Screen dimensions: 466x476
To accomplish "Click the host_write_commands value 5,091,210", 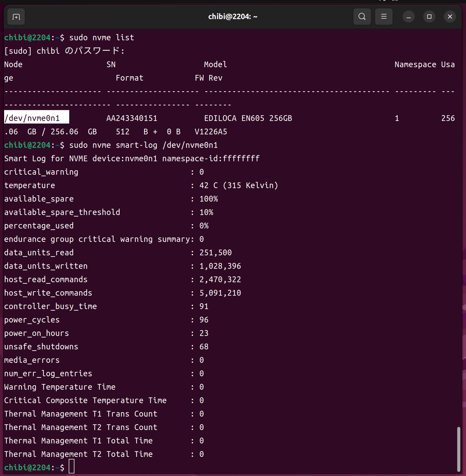I will [220, 293].
